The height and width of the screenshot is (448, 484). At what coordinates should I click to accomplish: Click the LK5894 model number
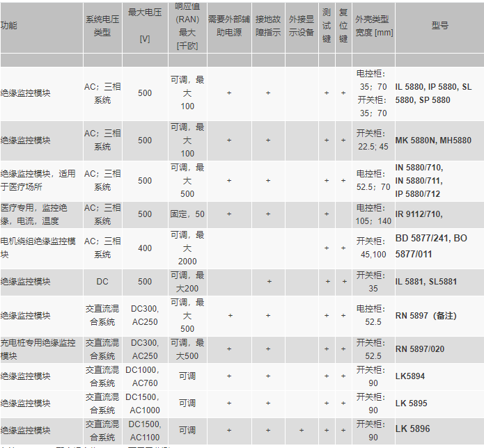tap(409, 376)
